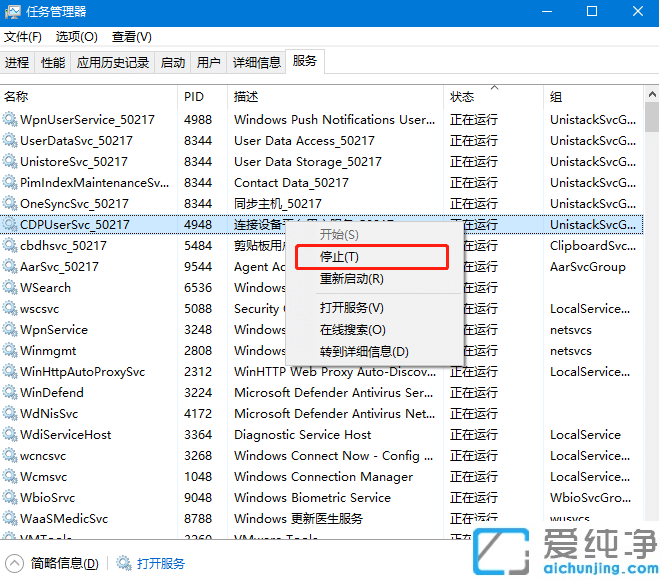This screenshot has width=662, height=580.
Task: Sort by the PID column header
Action: coord(203,97)
